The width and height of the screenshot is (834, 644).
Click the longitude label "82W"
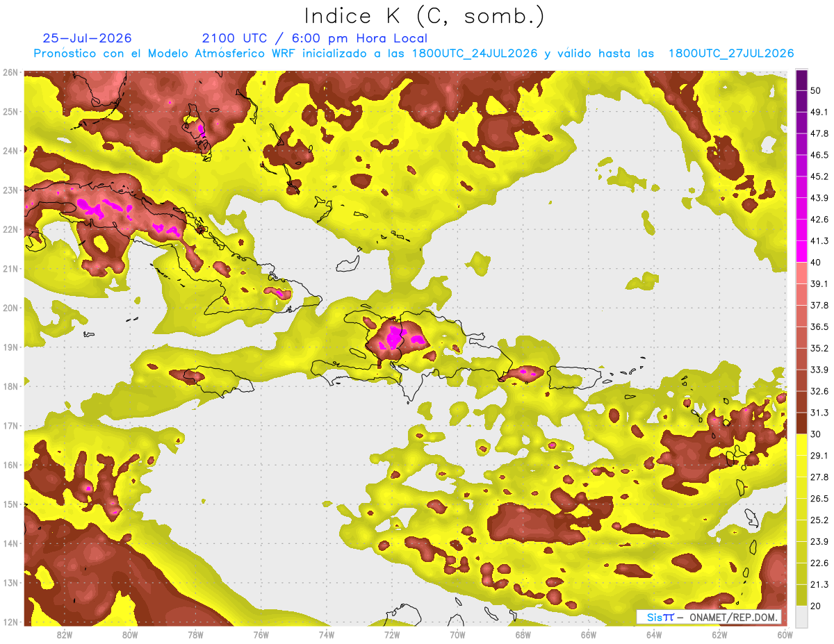click(65, 635)
